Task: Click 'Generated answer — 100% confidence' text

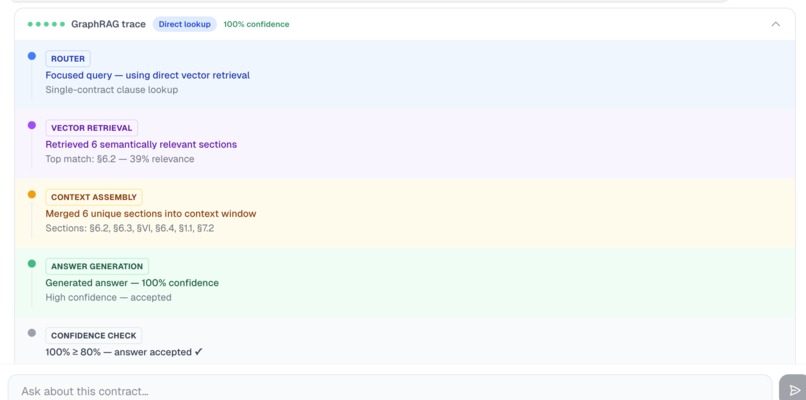Action: pos(132,283)
